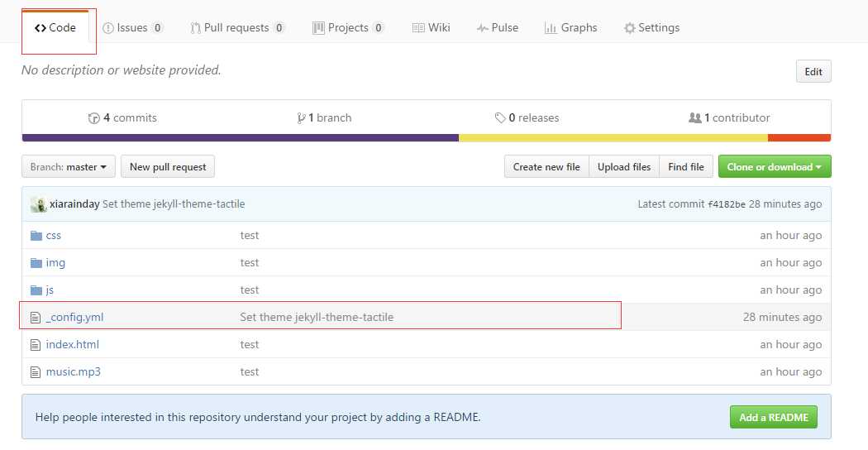Image resolution: width=868 pixels, height=450 pixels.
Task: Click the Edit description button
Action: [x=813, y=71]
